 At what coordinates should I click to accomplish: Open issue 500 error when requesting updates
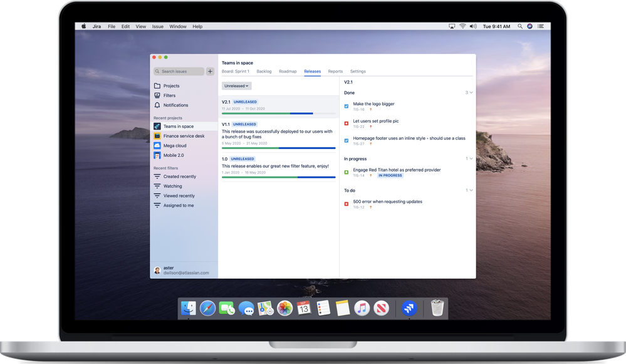388,202
